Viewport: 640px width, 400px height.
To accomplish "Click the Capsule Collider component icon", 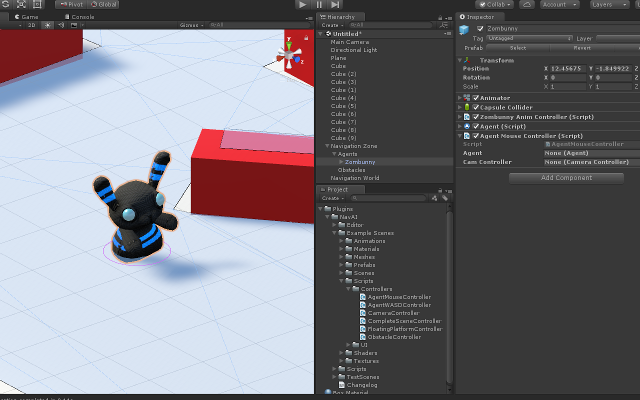I will (467, 107).
